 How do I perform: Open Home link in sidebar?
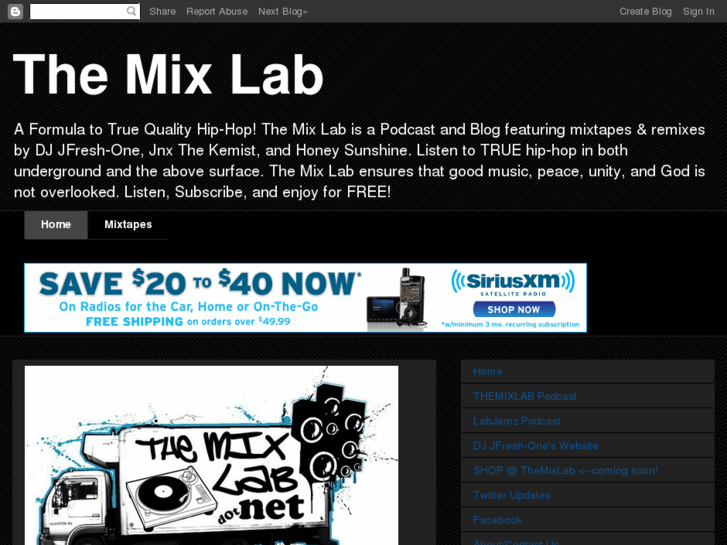tap(488, 372)
